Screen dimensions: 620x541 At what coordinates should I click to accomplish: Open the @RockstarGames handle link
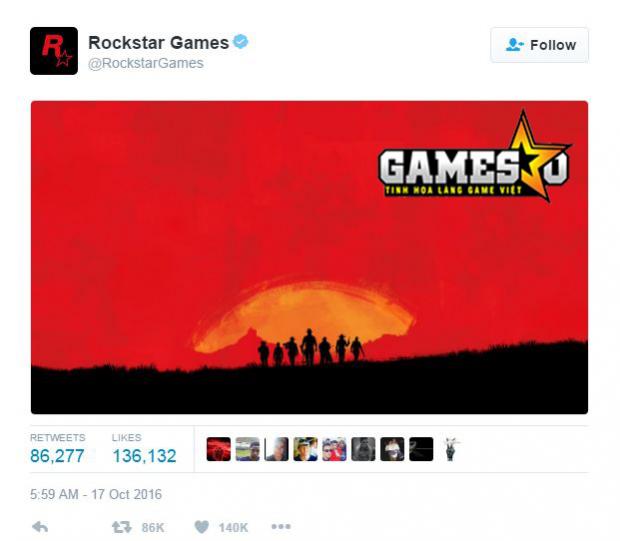(146, 63)
